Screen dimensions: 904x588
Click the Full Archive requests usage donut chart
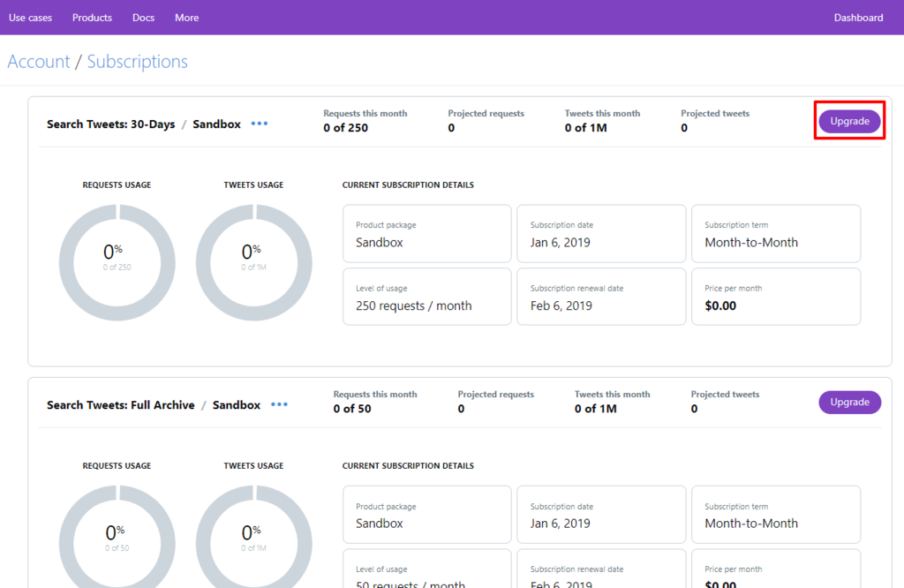pos(117,537)
